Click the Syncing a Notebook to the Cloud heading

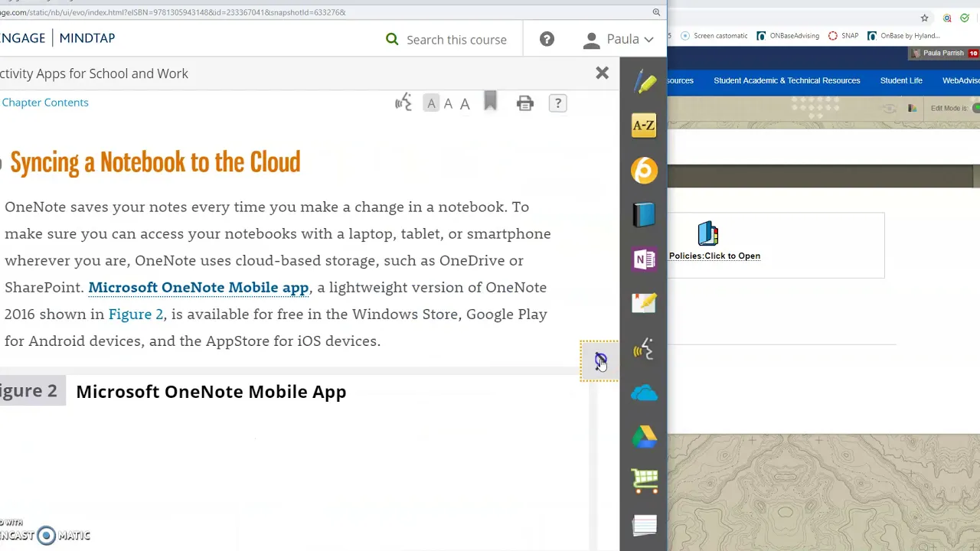[155, 162]
